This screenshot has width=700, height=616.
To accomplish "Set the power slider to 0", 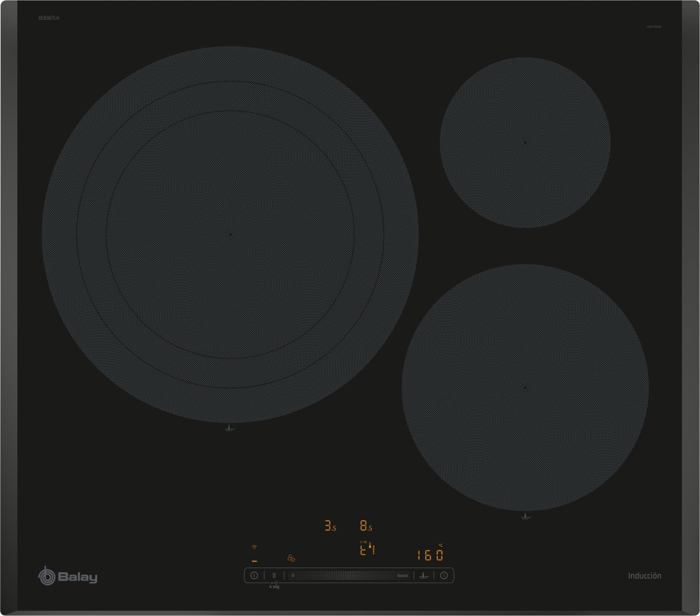I will [293, 576].
